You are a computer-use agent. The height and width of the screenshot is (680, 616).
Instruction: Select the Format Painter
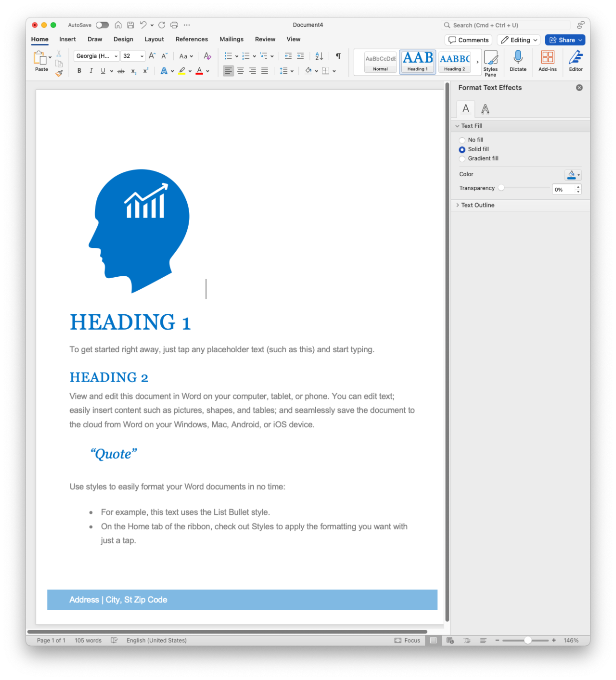(59, 73)
